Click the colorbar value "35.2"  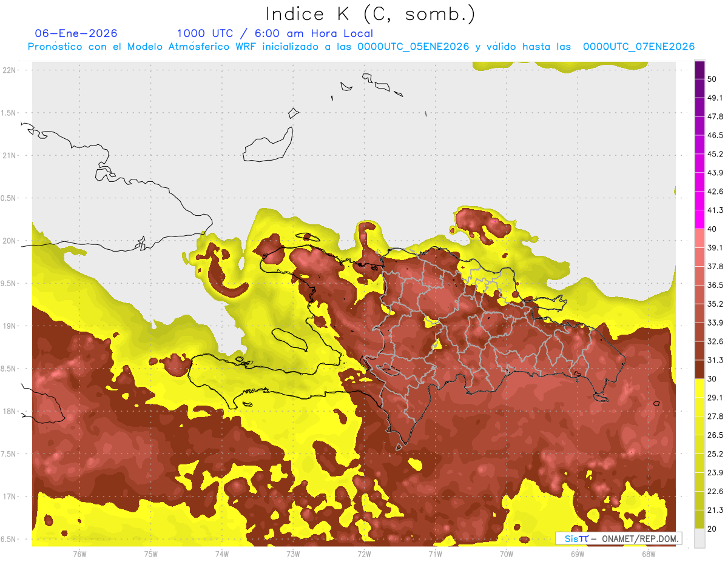pyautogui.click(x=716, y=304)
